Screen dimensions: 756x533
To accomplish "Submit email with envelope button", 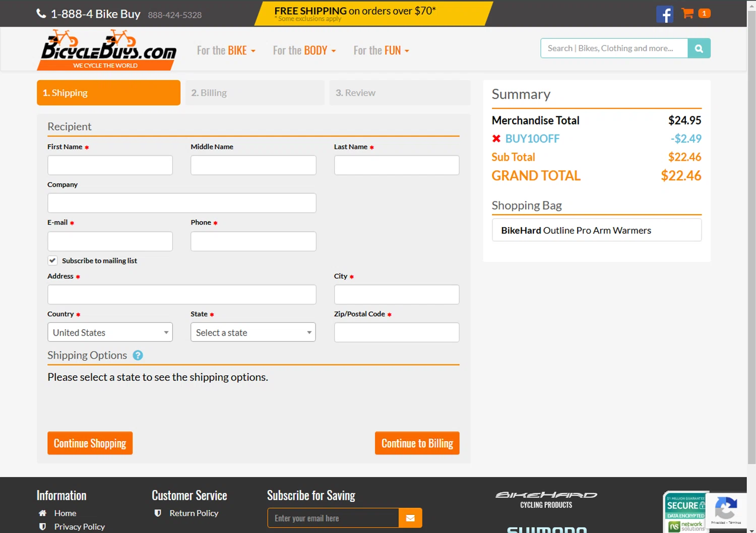I will pyautogui.click(x=410, y=518).
